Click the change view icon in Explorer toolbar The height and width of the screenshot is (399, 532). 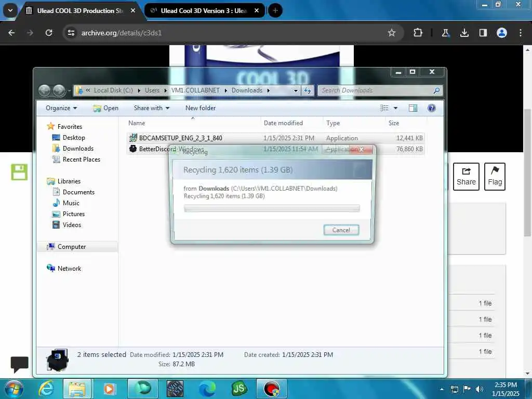tap(384, 108)
